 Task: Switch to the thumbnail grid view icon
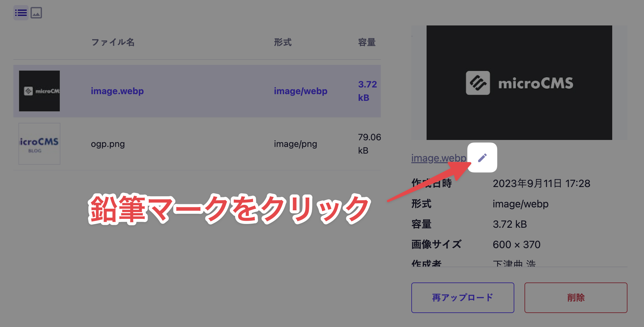(x=36, y=13)
